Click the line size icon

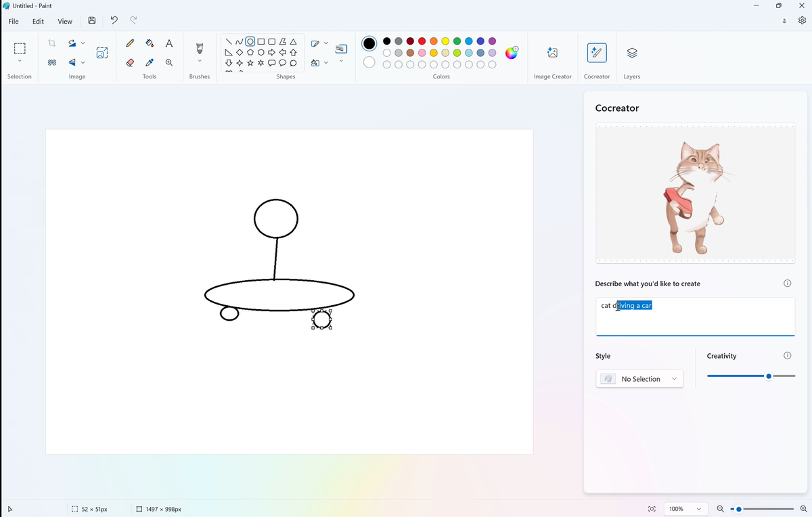(341, 48)
